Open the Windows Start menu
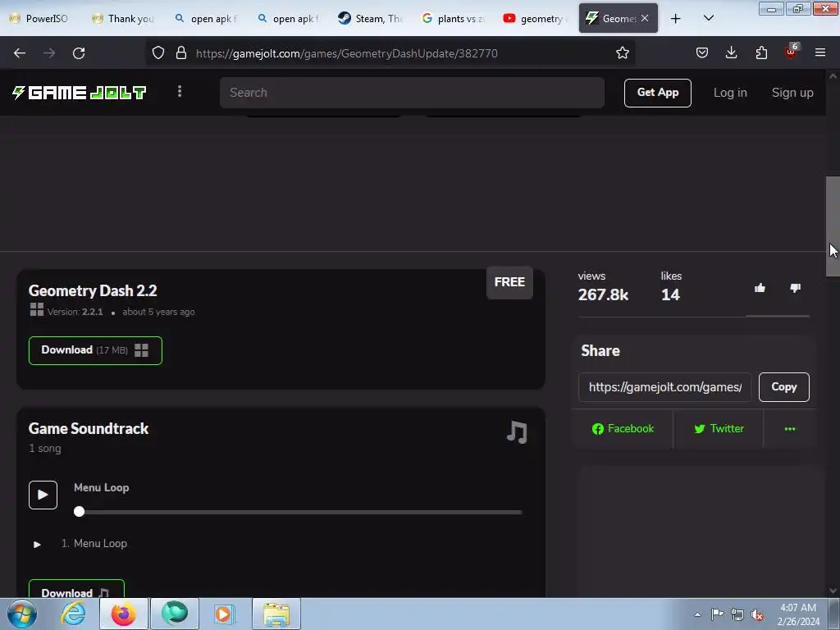The image size is (840, 630). (x=22, y=614)
